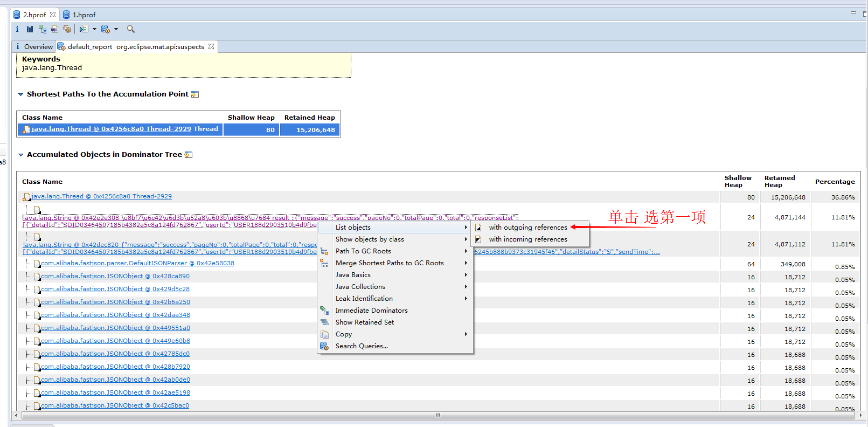Open JSONObject @ 0x42c5bac0 link
This screenshot has height=427, width=868.
click(115, 406)
